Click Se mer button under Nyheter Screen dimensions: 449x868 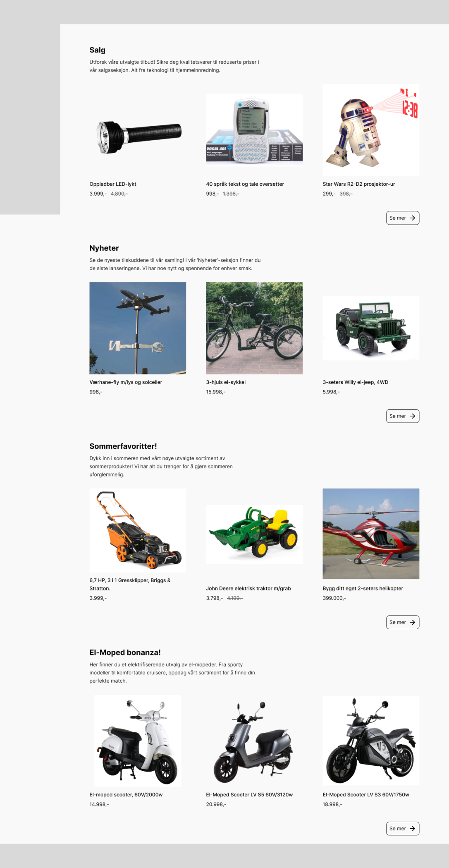[x=402, y=416]
